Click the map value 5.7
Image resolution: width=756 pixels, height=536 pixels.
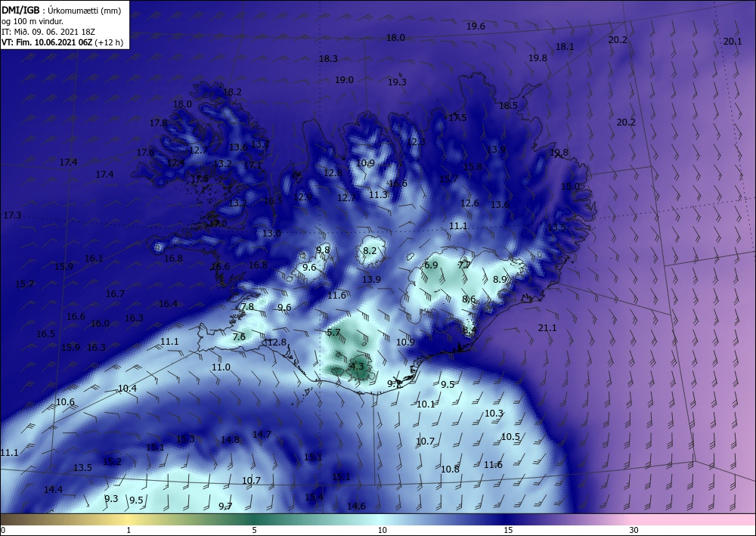tap(333, 333)
